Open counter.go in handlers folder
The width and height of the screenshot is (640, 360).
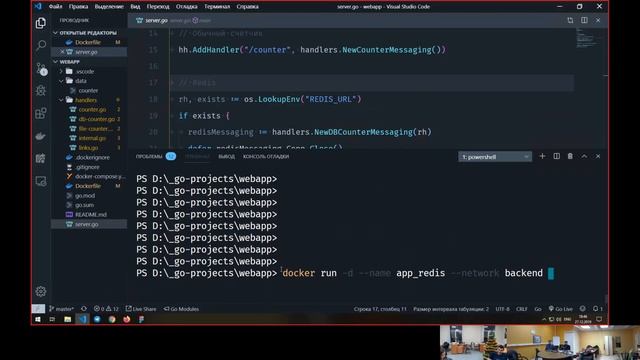point(92,109)
